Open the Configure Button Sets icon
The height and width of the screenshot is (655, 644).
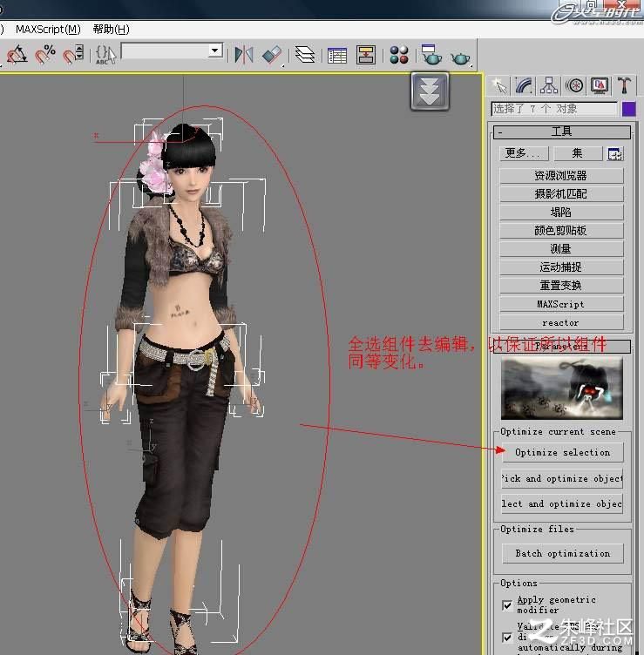tap(614, 153)
